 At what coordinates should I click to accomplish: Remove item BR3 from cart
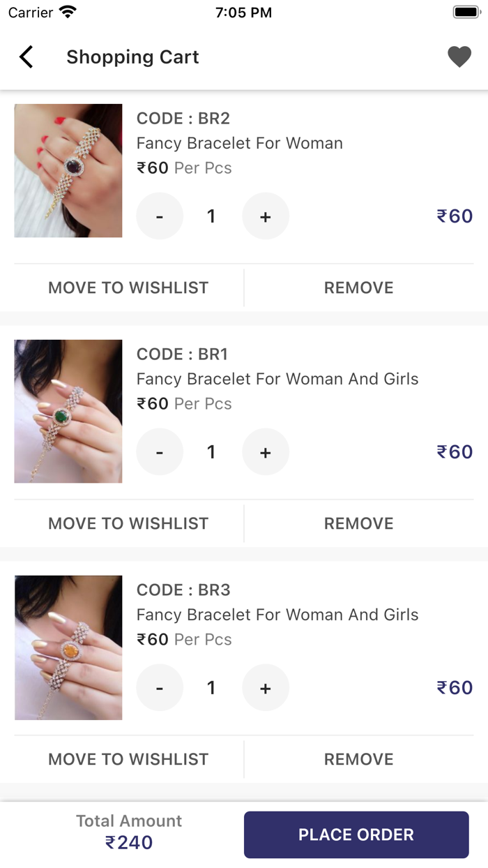tap(358, 759)
